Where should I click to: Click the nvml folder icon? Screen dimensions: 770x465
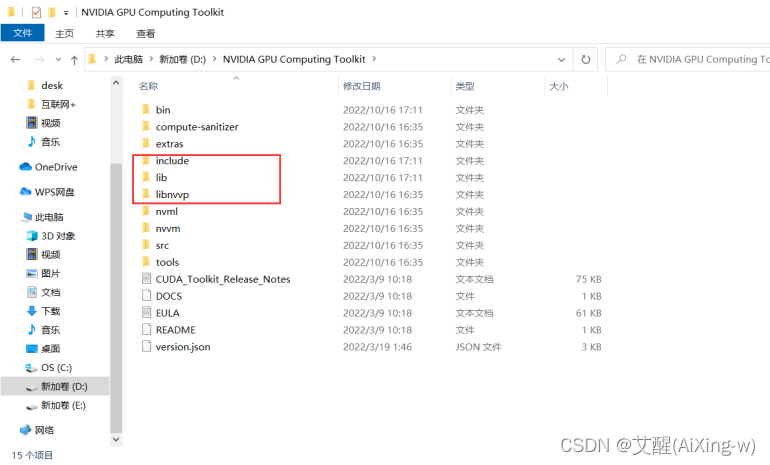click(x=146, y=211)
